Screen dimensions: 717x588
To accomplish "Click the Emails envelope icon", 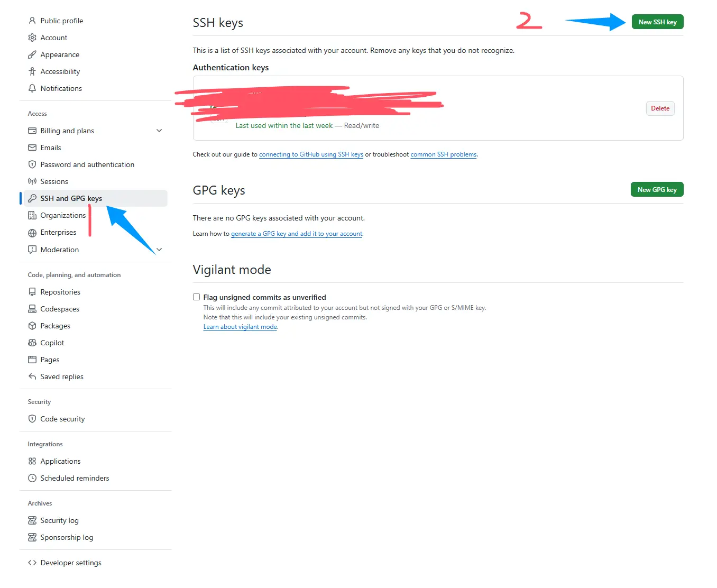I will [32, 148].
